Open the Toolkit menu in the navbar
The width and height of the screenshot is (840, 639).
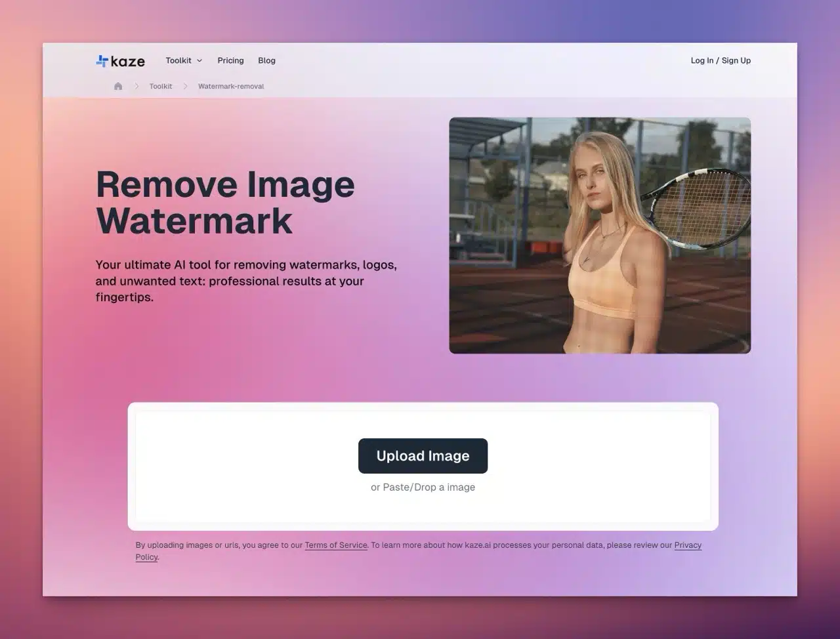(178, 60)
